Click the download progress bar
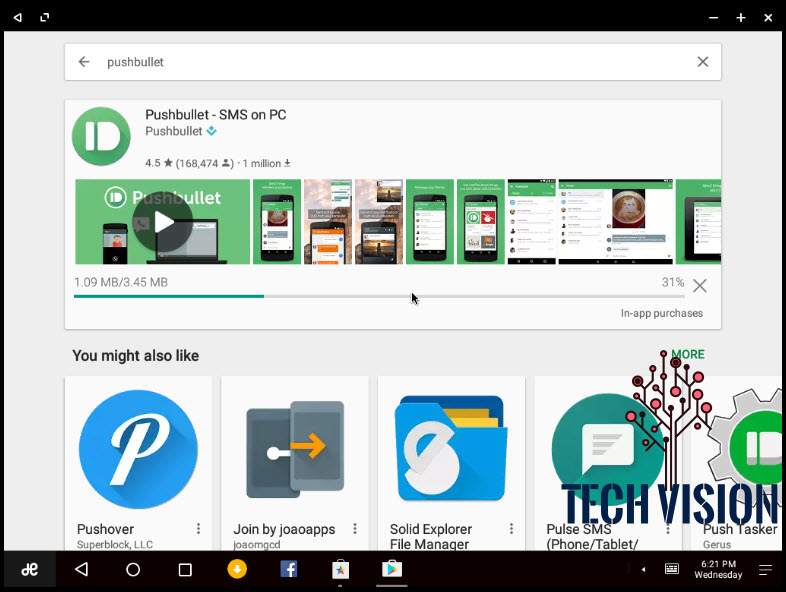Screen dimensions: 786x592 point(379,296)
